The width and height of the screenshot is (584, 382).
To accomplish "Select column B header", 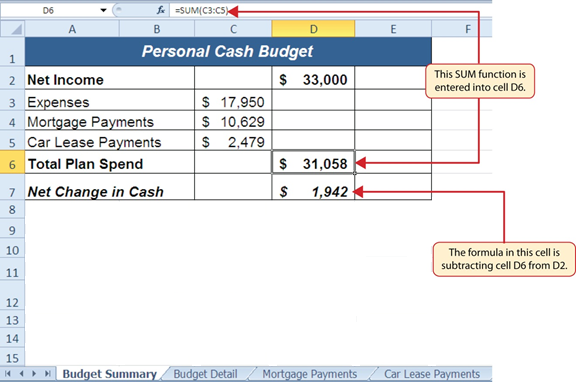I will click(157, 29).
